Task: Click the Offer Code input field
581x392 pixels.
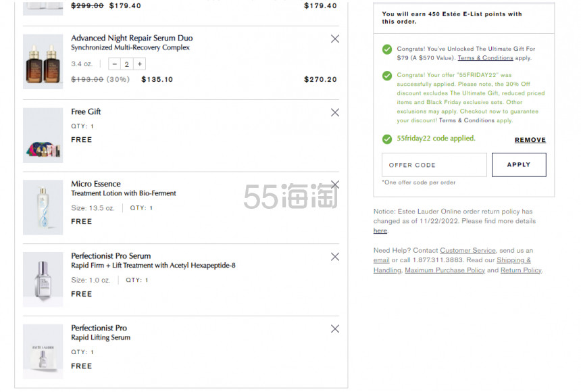Action: pos(434,165)
